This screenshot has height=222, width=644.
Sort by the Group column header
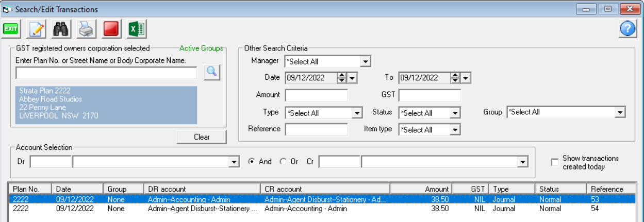tap(124, 189)
